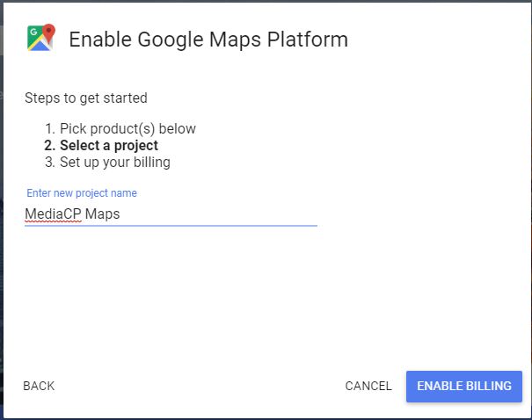Click the Enter new project name label
Screen dimensions: 532x420
coord(82,193)
